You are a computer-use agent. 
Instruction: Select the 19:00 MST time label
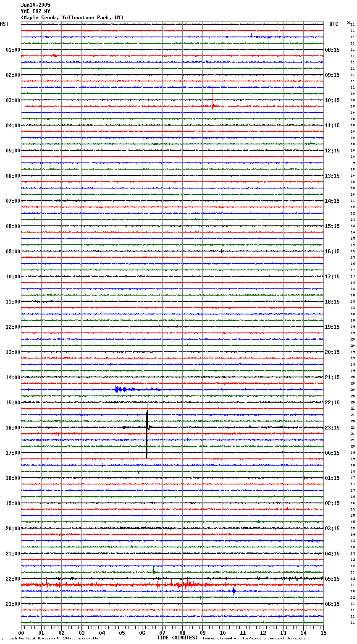(13, 503)
